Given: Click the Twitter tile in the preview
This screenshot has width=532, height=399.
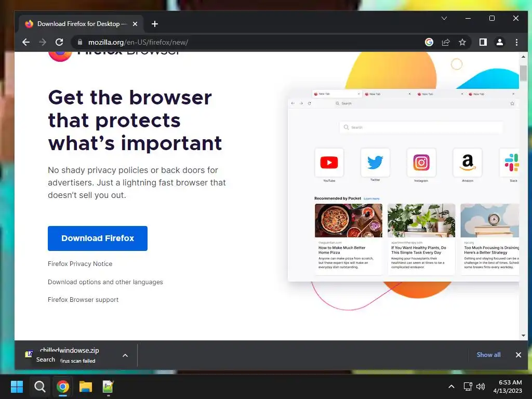Looking at the screenshot, I should [x=375, y=163].
